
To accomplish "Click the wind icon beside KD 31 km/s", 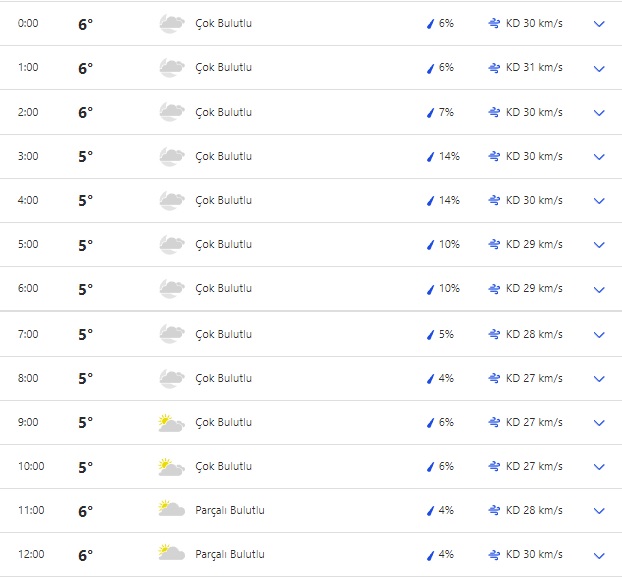I will click(494, 68).
